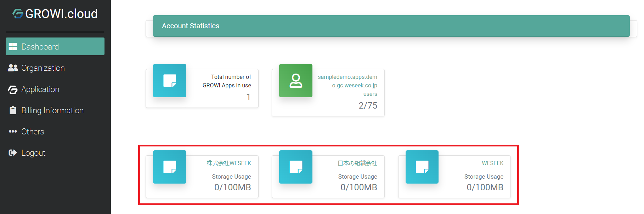Viewport: 644px width, 214px height.
Task: Click the Billing Information clipboard icon
Action: tap(13, 110)
